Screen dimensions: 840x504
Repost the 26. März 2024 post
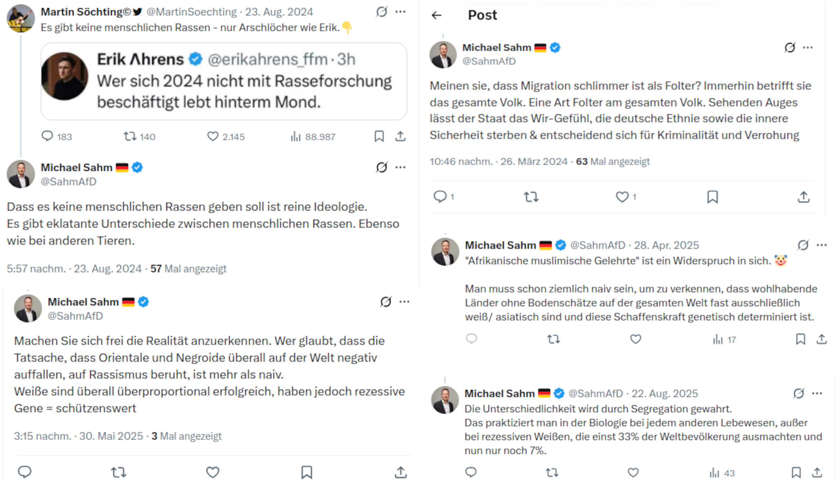click(531, 197)
